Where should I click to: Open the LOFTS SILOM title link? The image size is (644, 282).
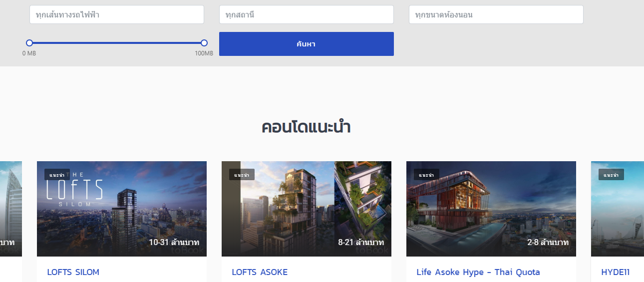pyautogui.click(x=73, y=272)
